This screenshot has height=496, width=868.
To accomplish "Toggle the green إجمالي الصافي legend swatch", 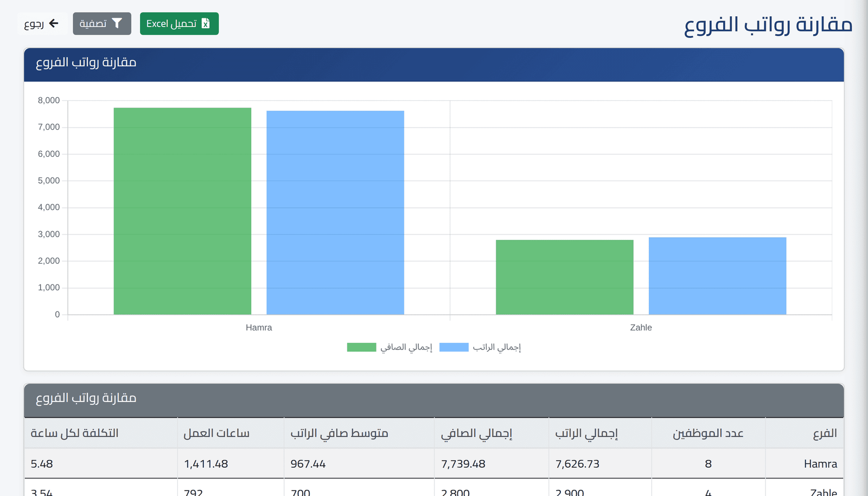I will tap(361, 347).
